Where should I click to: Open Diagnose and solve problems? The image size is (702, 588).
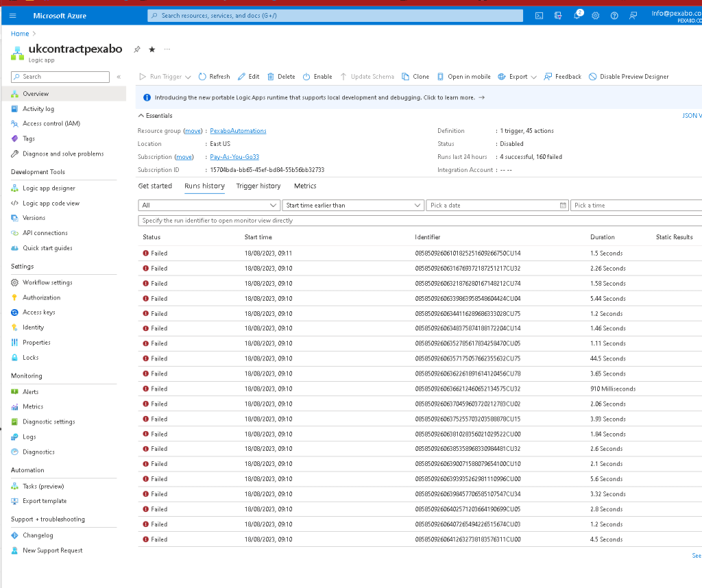[x=64, y=154]
